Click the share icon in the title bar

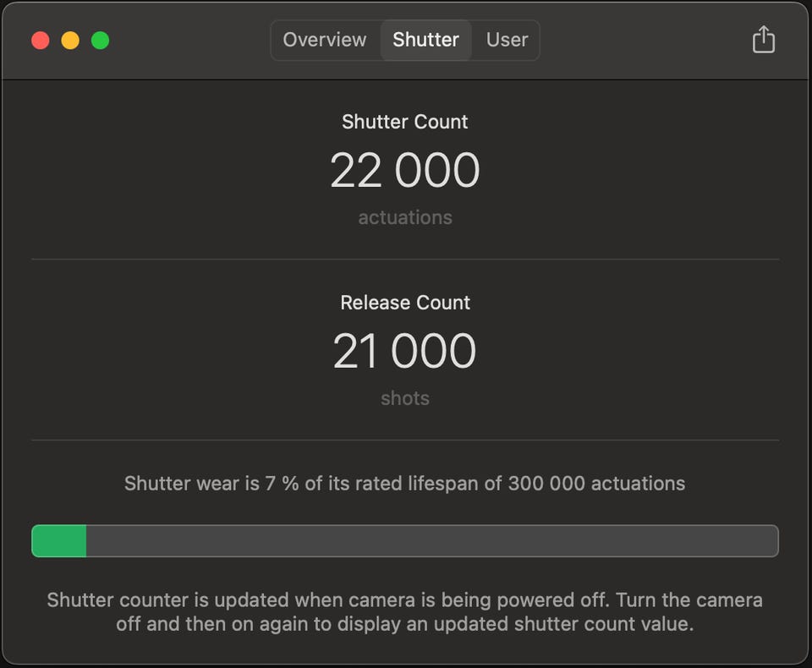coord(763,40)
